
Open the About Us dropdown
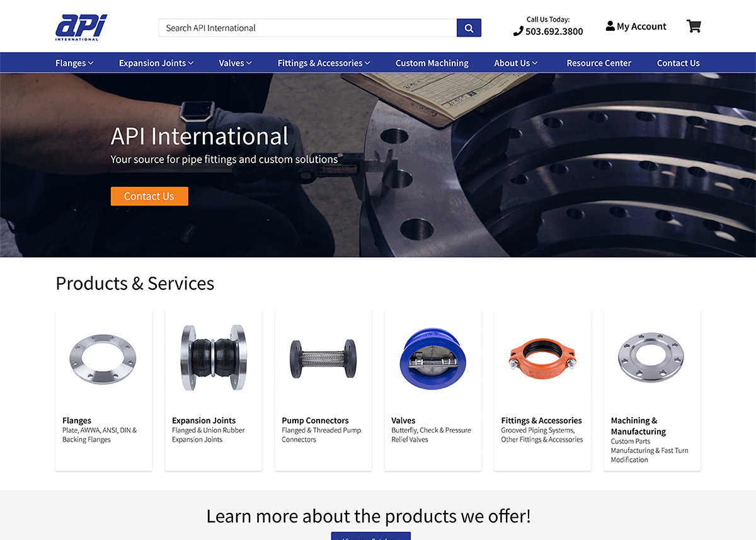coord(515,62)
